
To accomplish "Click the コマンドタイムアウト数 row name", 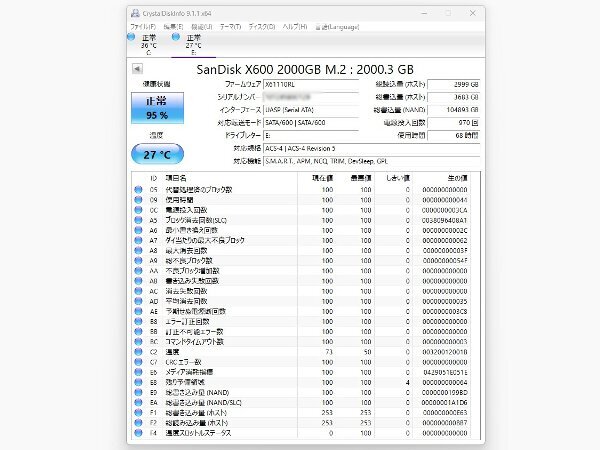I will pyautogui.click(x=194, y=342).
